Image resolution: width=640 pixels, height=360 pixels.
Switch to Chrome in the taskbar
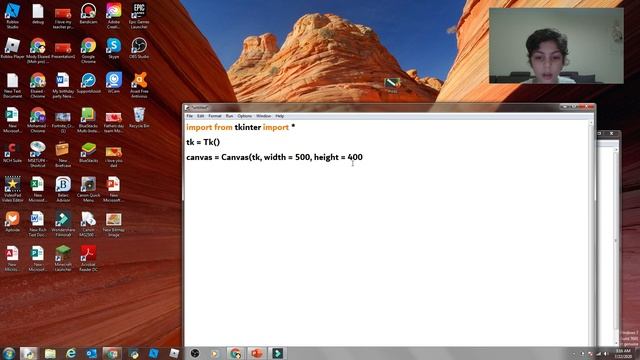point(236,353)
